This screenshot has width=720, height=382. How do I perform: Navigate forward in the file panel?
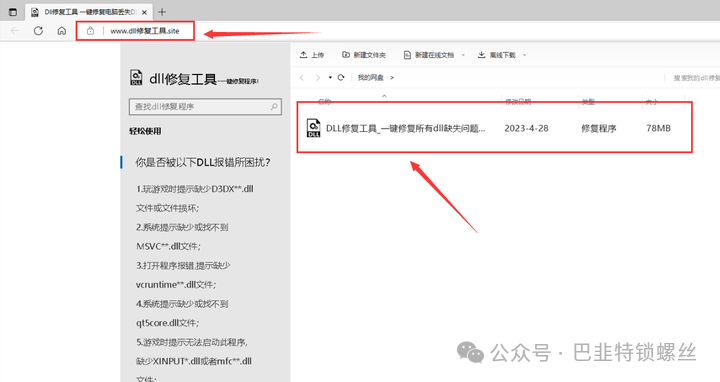(x=318, y=78)
